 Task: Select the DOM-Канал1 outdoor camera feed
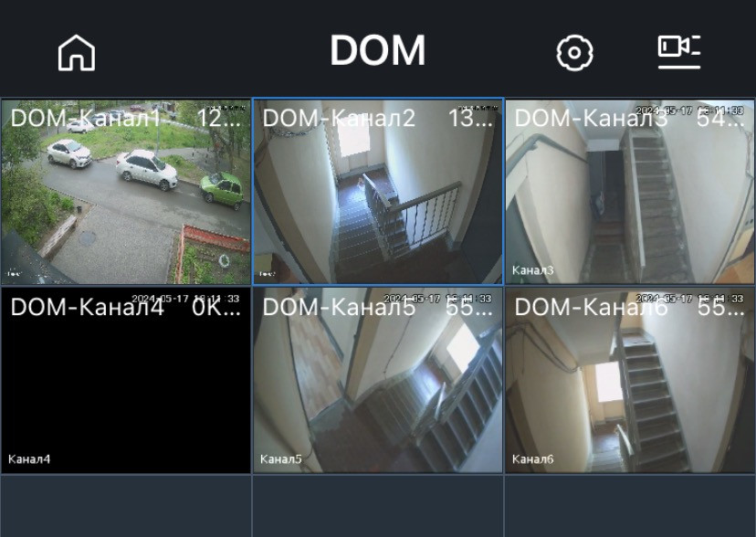click(126, 192)
